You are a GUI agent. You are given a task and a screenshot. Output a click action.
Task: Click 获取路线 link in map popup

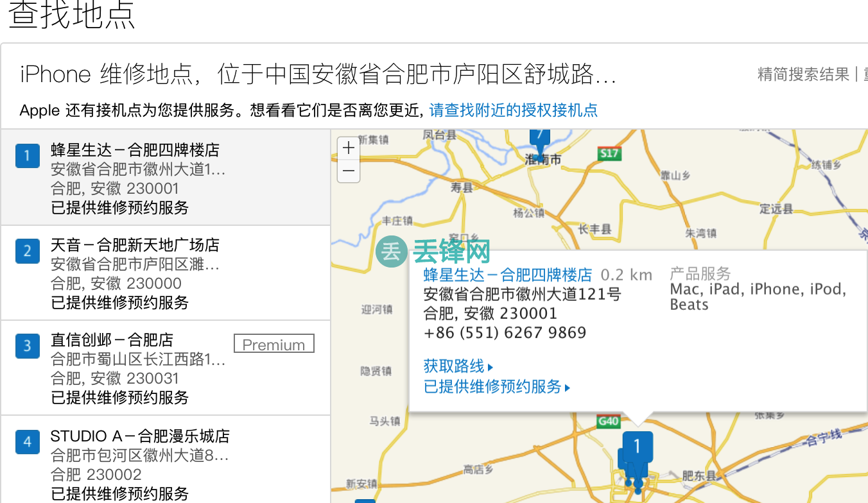(458, 366)
